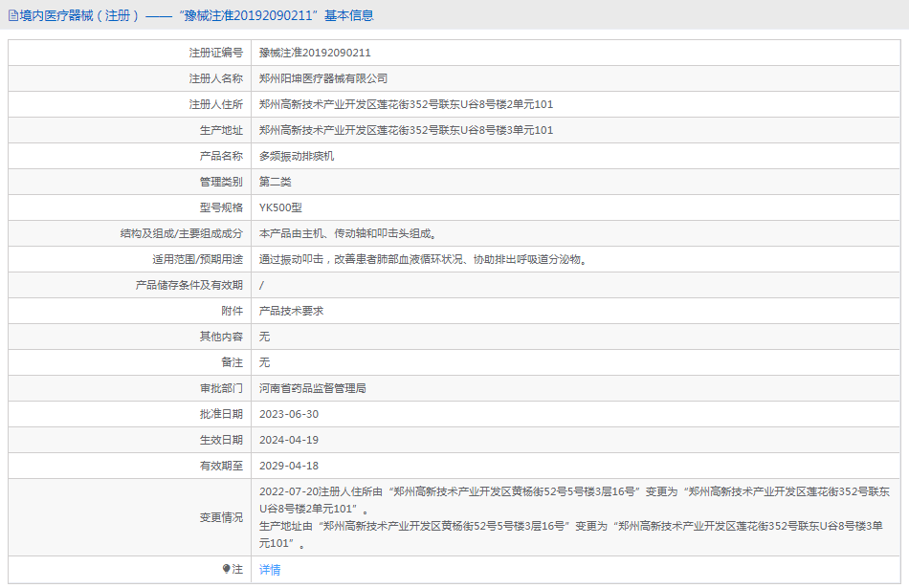
Task: Click attachment value 产品技术要求
Action: coord(291,311)
